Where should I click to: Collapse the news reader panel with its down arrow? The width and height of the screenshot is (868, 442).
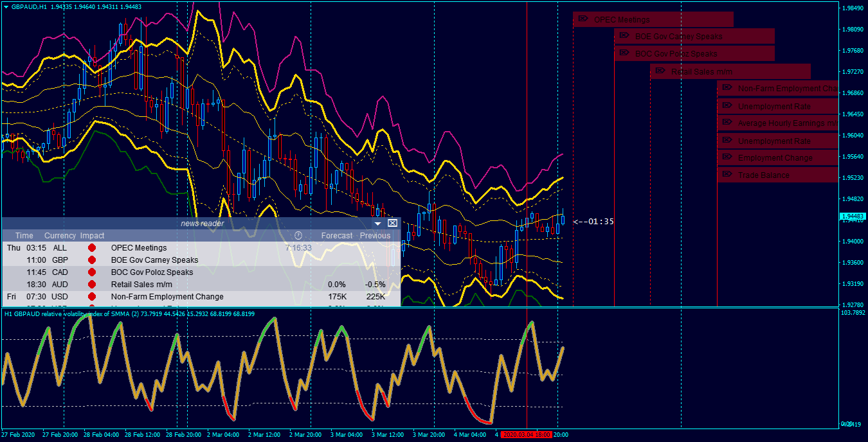click(378, 224)
